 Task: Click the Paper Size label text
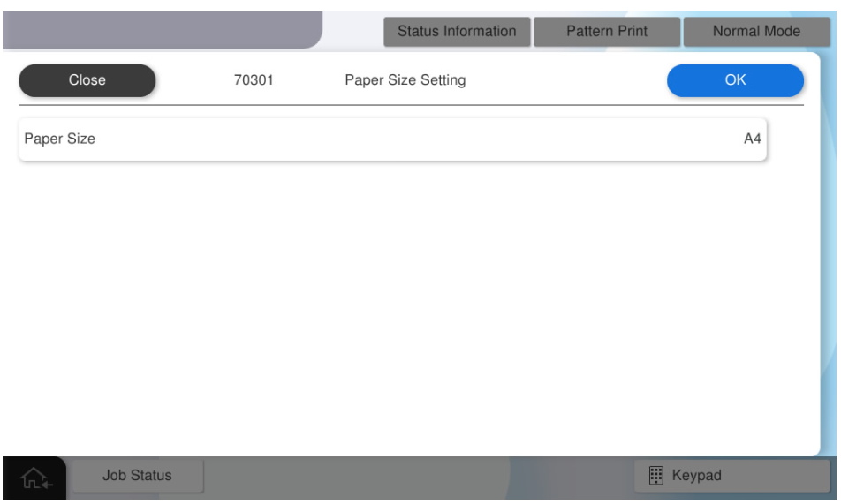[59, 139]
